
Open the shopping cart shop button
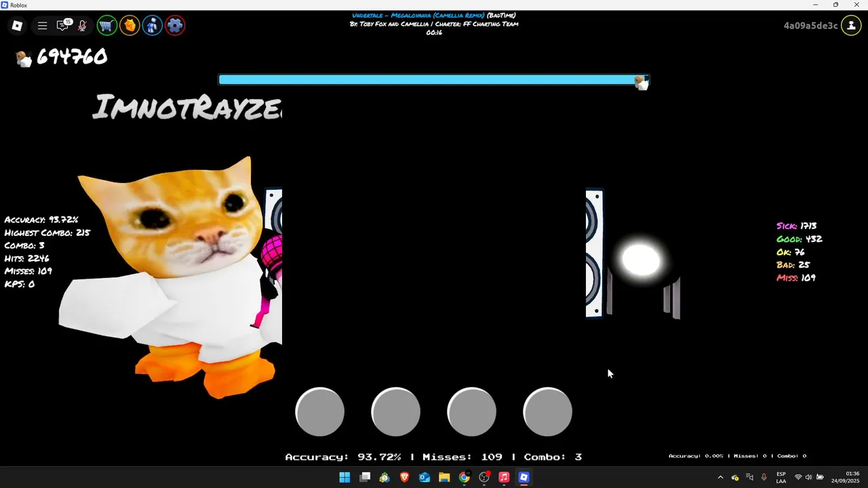(x=106, y=26)
